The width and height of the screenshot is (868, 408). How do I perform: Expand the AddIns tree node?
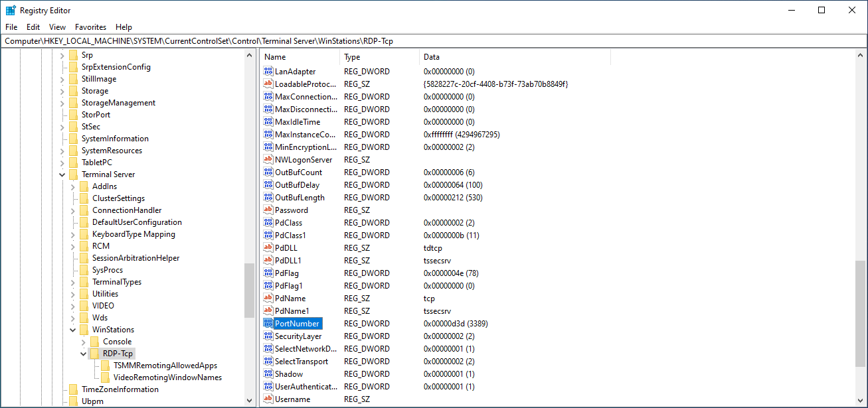click(72, 186)
